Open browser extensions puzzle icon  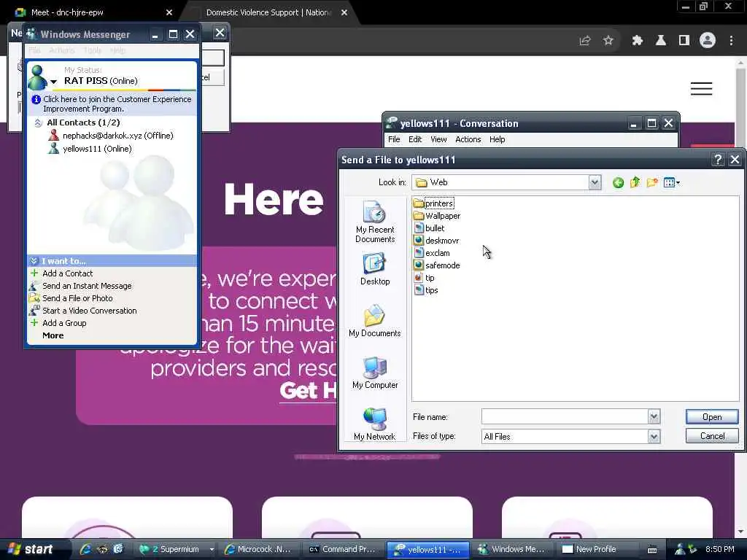click(637, 41)
